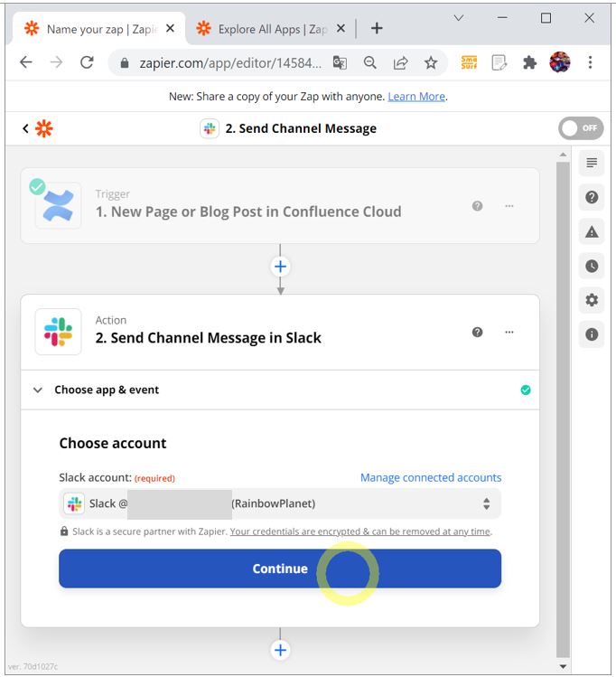Add a step between trigger and action
Image resolution: width=616 pixels, height=677 pixels.
pos(280,267)
